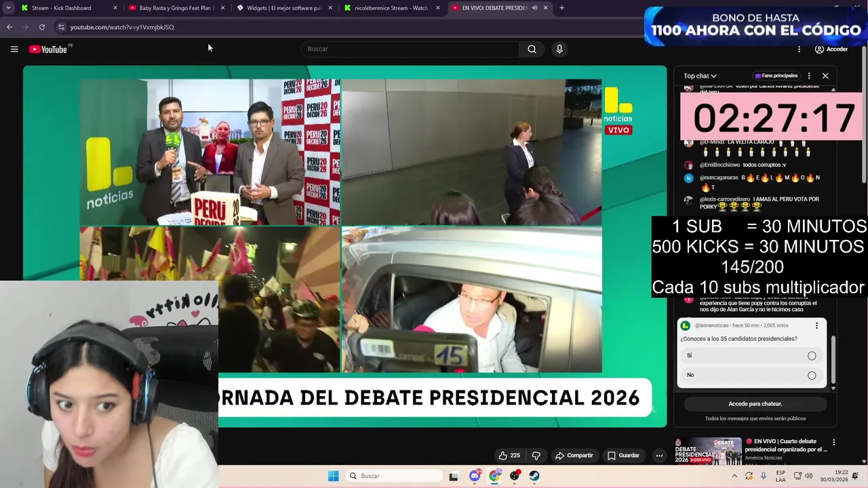Show hidden system tray icons
868x488 pixels.
734,476
